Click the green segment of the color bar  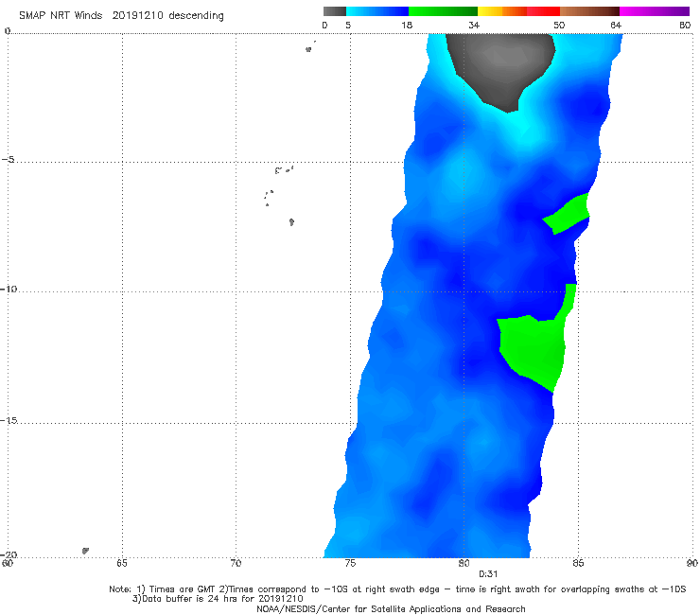pos(443,11)
